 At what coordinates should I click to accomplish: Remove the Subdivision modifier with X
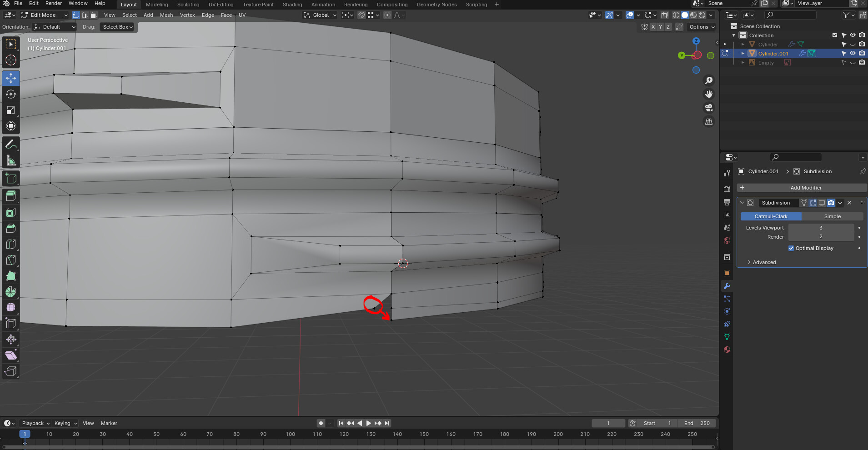tap(849, 203)
